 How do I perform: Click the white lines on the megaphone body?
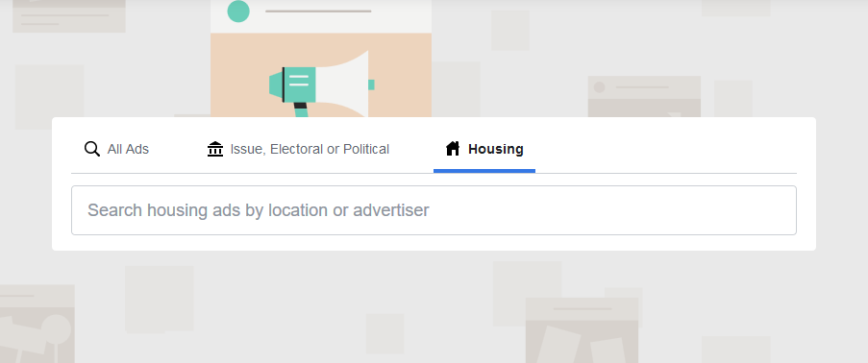click(x=299, y=81)
